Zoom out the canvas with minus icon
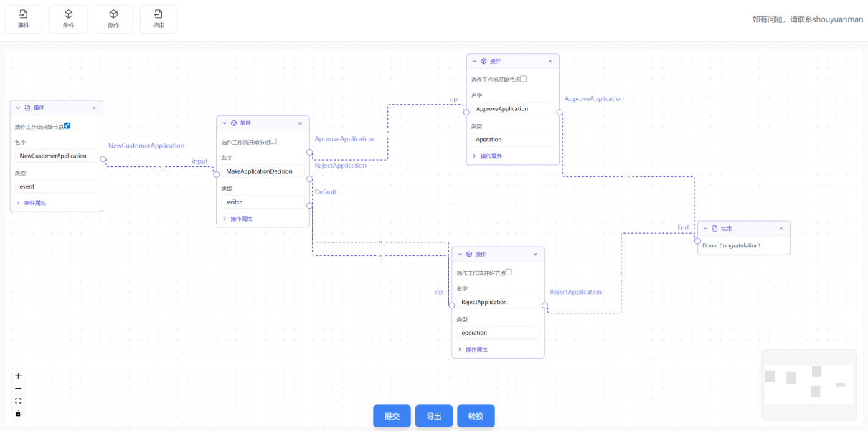The height and width of the screenshot is (431, 868). tap(18, 388)
